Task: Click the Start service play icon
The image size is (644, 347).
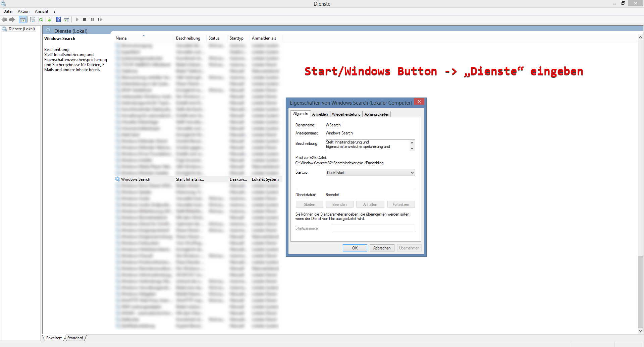Action: [77, 19]
